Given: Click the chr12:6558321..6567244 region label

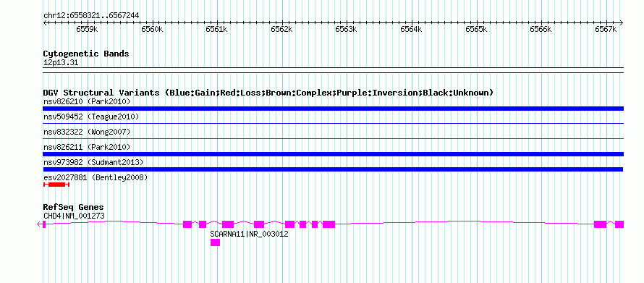Looking at the screenshot, I should point(91,15).
